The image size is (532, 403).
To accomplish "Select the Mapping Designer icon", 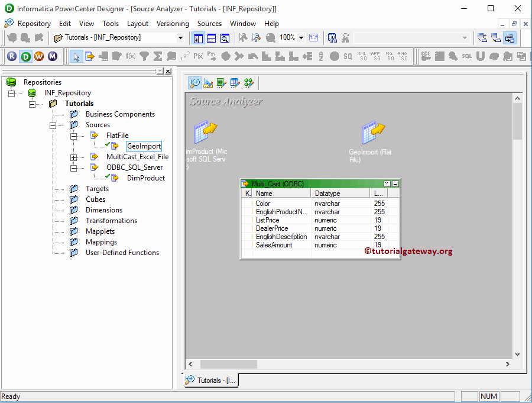I will click(248, 83).
